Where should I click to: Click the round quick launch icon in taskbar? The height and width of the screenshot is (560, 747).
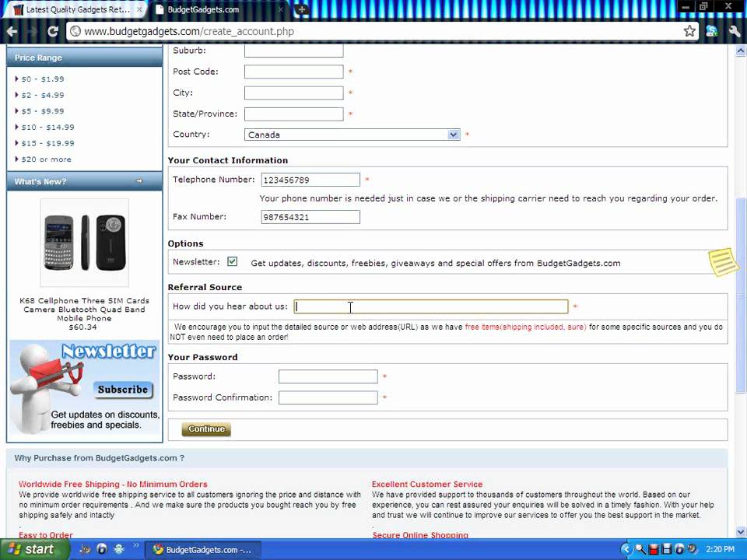pyautogui.click(x=102, y=549)
